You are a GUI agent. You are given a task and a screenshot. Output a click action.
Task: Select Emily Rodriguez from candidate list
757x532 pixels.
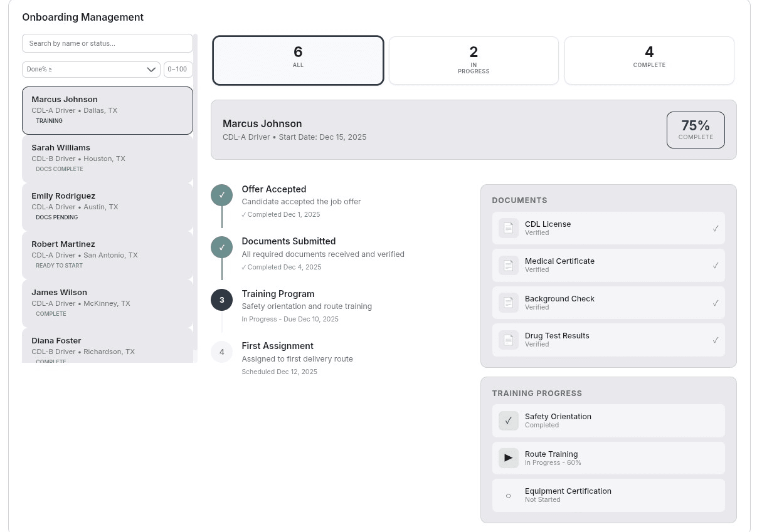[x=107, y=207]
